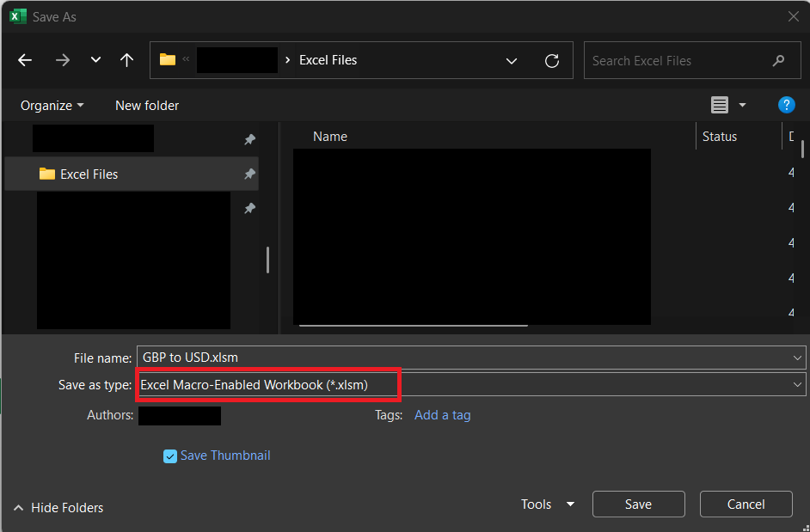This screenshot has height=532, width=810.
Task: Click the Save as type dropdown arrow
Action: 797,385
